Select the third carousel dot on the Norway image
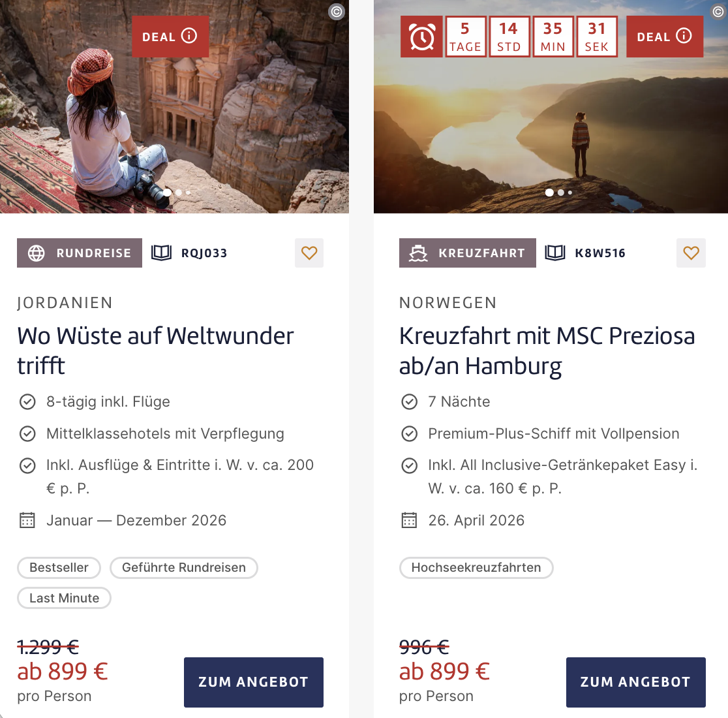Screen dimensions: 728x718 tap(569, 193)
